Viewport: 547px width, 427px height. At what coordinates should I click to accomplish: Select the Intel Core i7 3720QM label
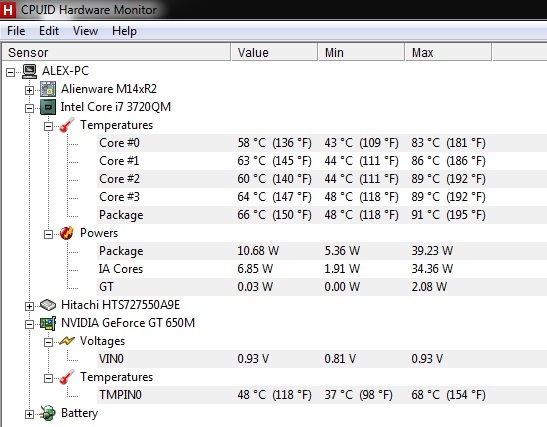pos(115,107)
